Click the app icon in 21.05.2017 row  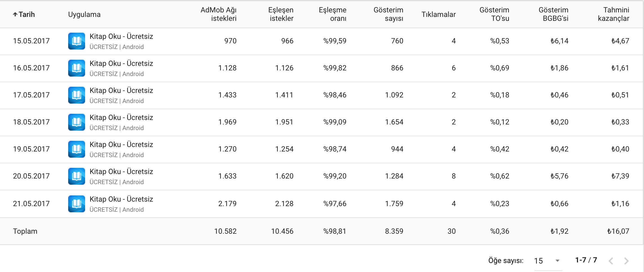point(77,204)
